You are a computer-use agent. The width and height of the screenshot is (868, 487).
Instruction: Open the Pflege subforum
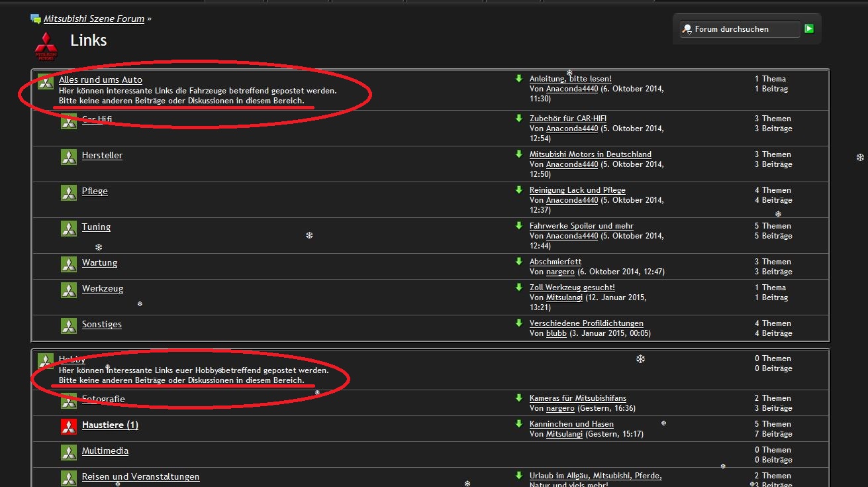click(95, 191)
